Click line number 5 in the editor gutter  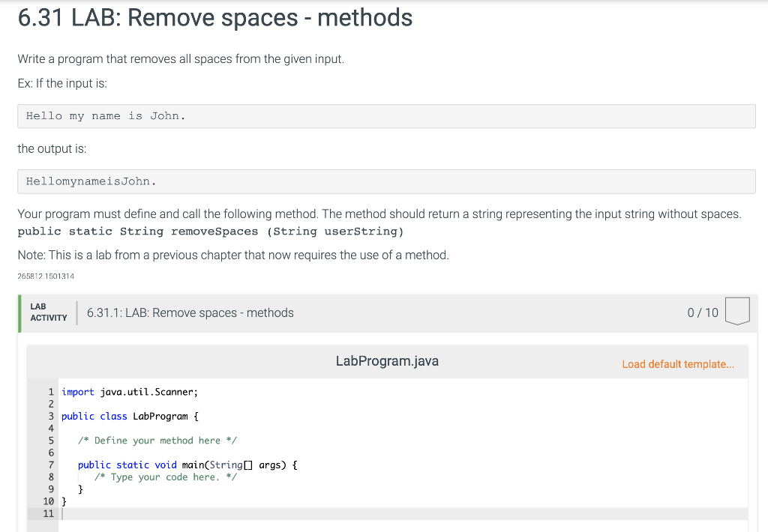(x=50, y=441)
